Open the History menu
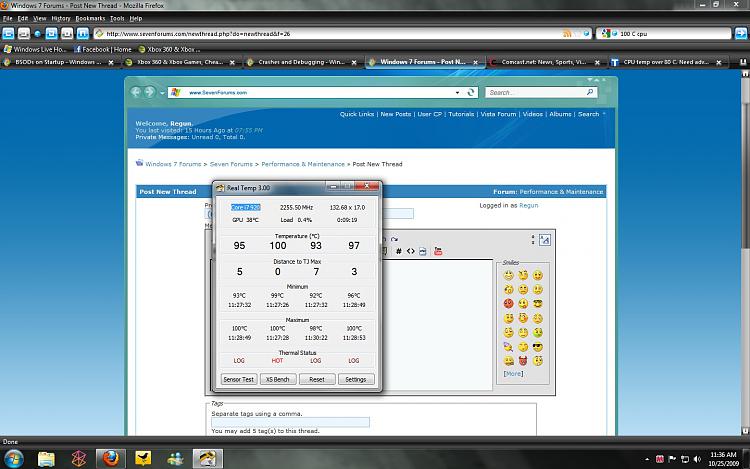The image size is (750, 469). pos(61,19)
